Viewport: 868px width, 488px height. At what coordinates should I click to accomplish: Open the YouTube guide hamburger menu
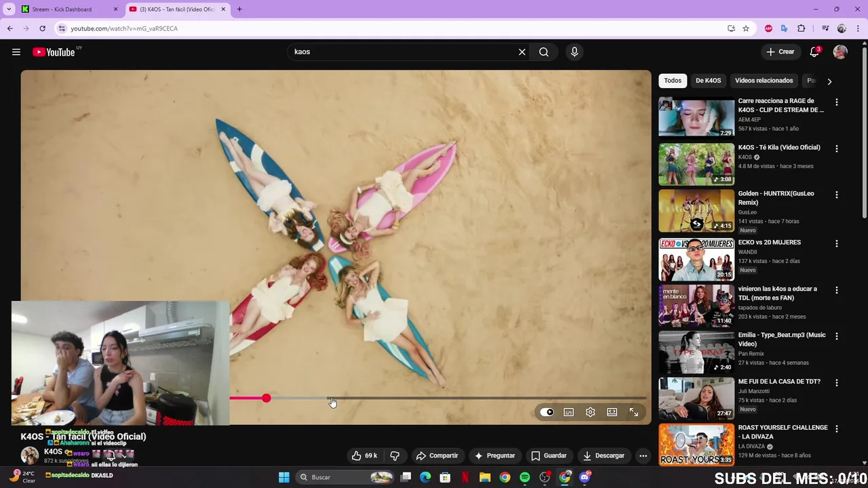tap(16, 52)
